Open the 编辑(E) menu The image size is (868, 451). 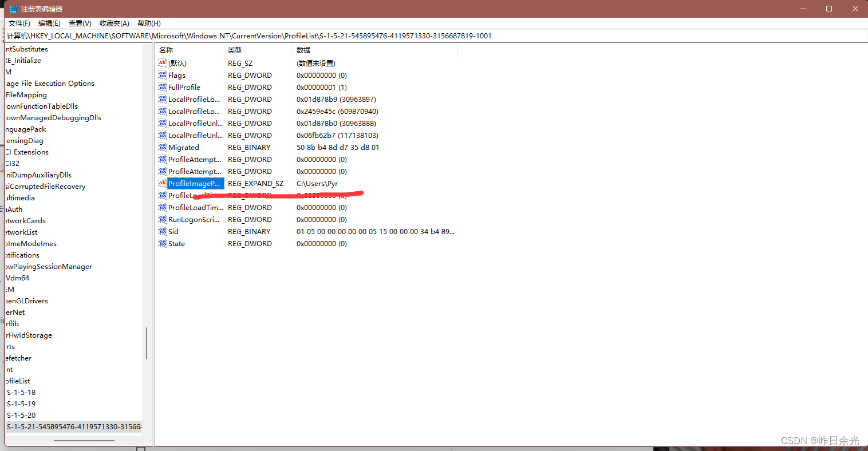click(49, 23)
